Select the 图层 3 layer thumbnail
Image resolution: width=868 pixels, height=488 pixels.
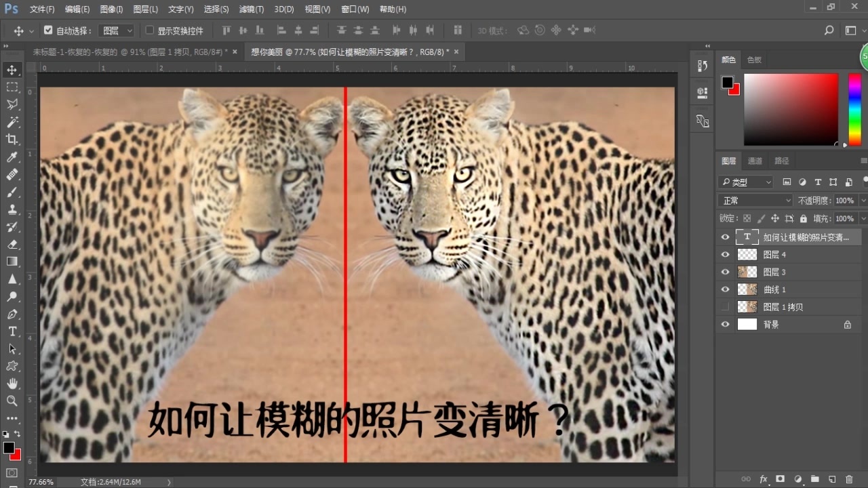pyautogui.click(x=747, y=272)
